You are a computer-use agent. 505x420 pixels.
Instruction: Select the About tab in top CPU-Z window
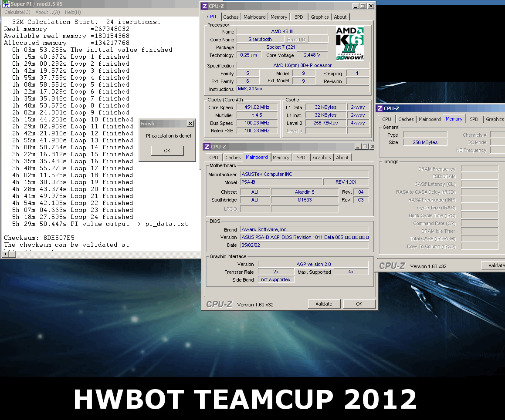(340, 17)
